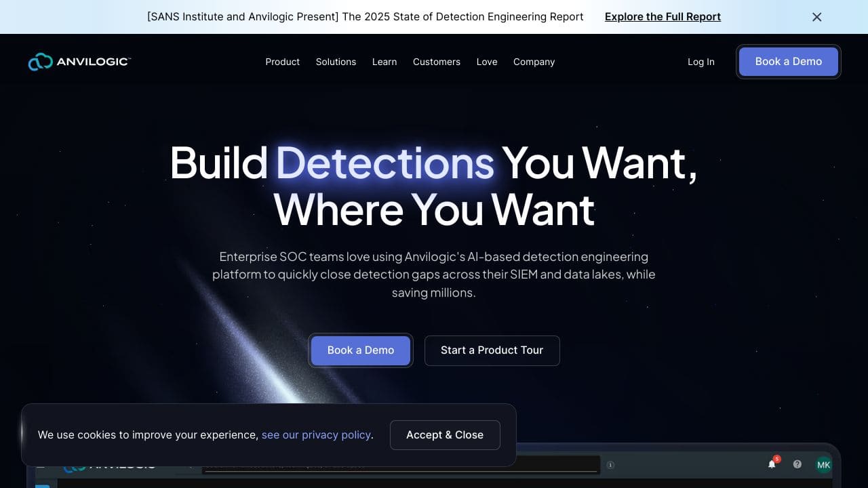Image resolution: width=868 pixels, height=488 pixels.
Task: Click the MK user avatar in preview
Action: click(823, 465)
